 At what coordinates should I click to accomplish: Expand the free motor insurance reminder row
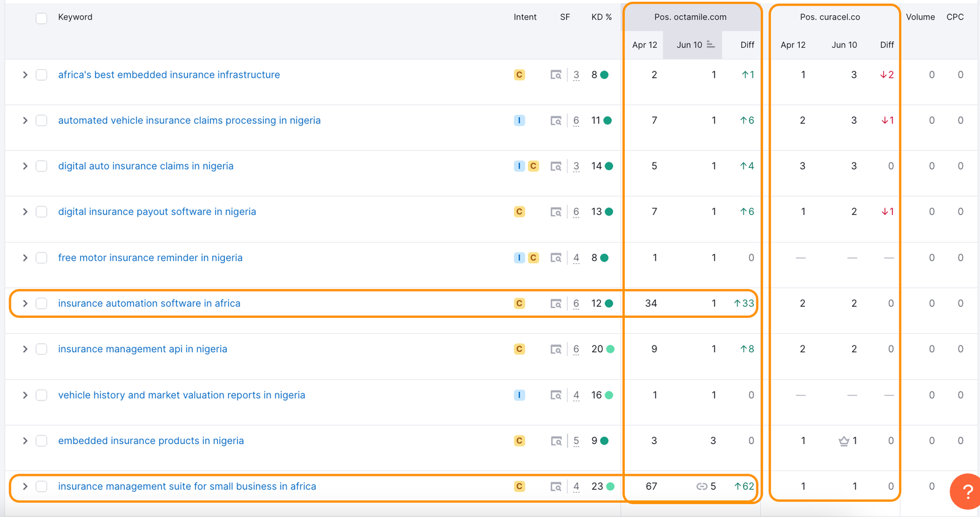tap(25, 258)
